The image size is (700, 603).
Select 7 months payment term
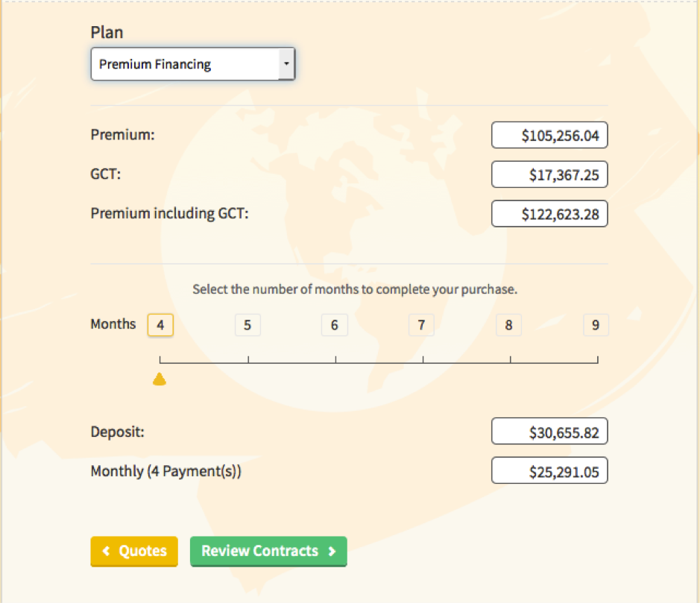click(421, 325)
